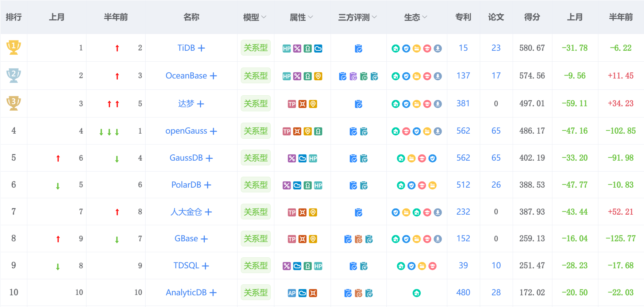This screenshot has width=644, height=307.
Task: Click the green H clipboard icon in OceanBase row
Action: click(364, 76)
